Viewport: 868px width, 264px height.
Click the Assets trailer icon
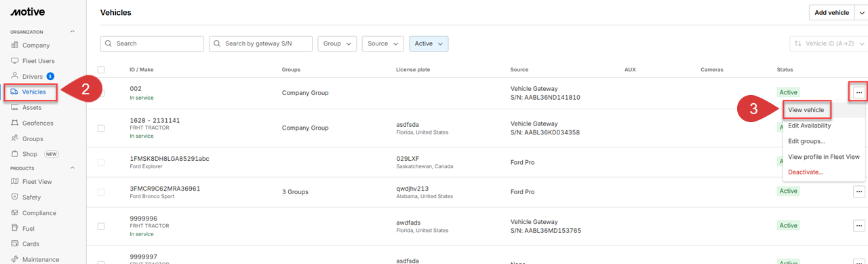point(15,107)
